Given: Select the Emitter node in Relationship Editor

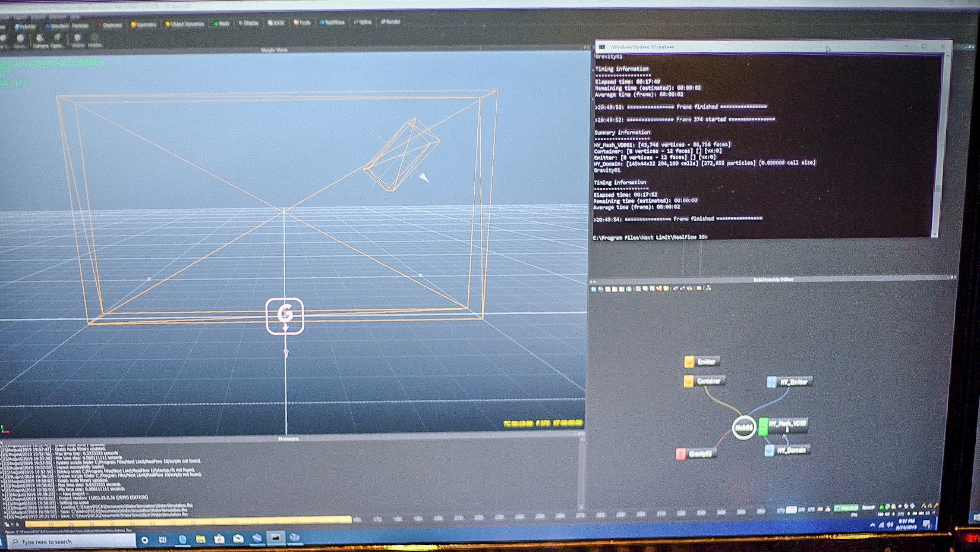Looking at the screenshot, I should (x=702, y=362).
